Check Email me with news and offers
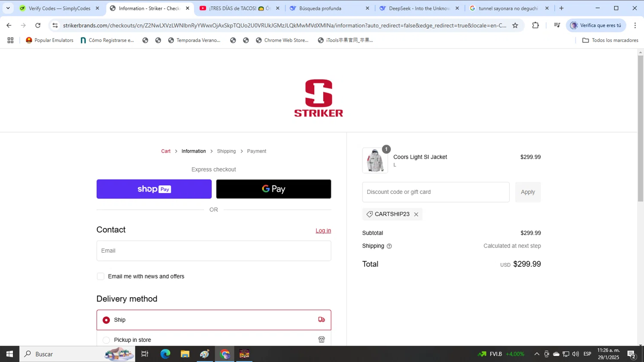644x362 pixels. click(x=100, y=277)
